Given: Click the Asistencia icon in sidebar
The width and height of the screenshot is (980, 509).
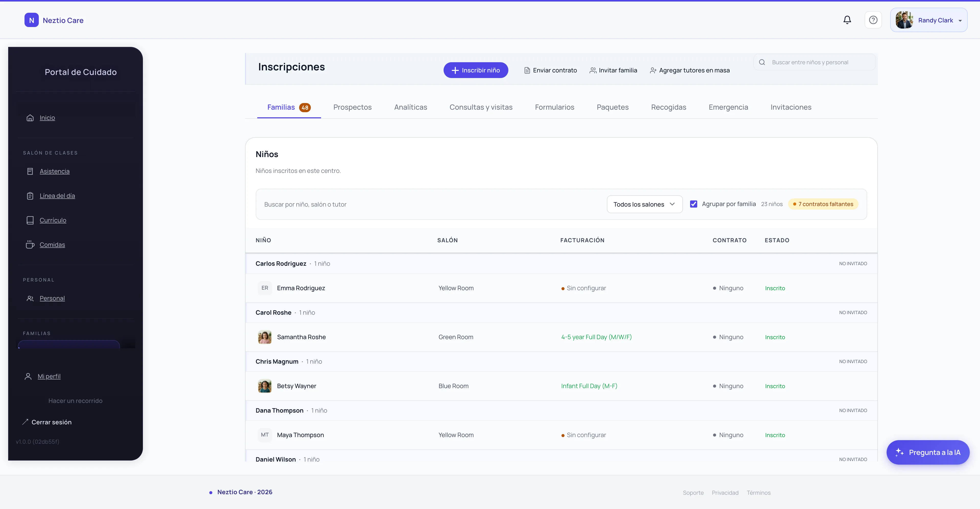Looking at the screenshot, I should point(30,171).
